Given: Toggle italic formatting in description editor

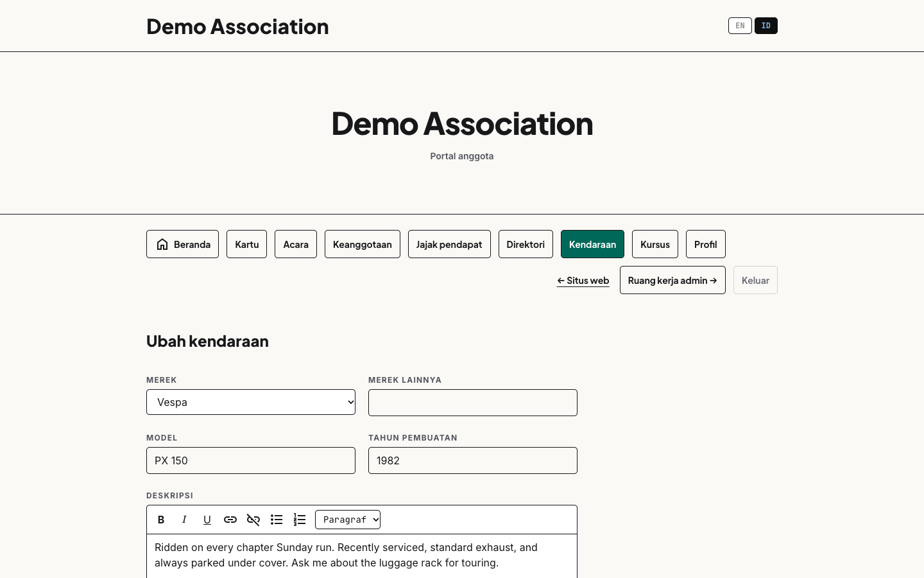Looking at the screenshot, I should coord(184,520).
